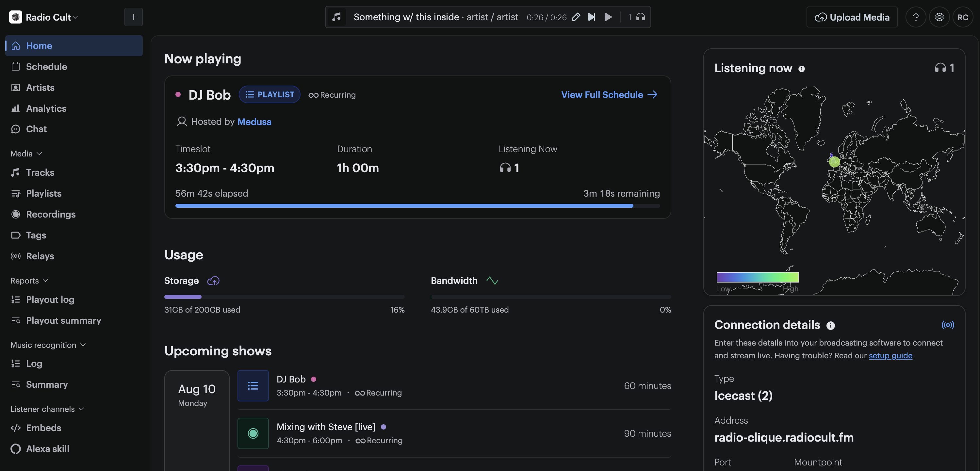Click the Playout summary icon
The width and height of the screenshot is (980, 471).
(x=16, y=320)
